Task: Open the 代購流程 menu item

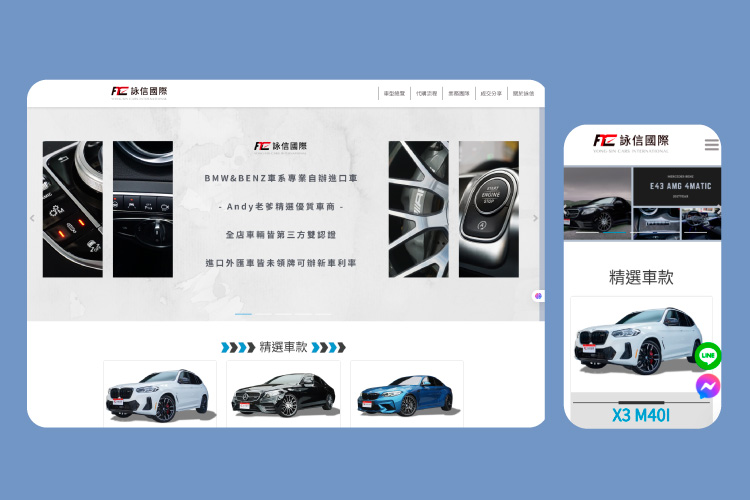Action: click(426, 93)
